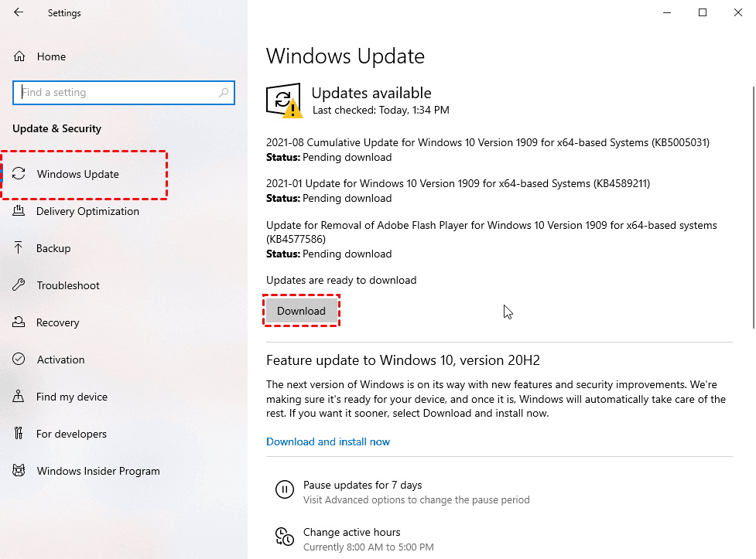Open Download and install now link
Image resolution: width=756 pixels, height=559 pixels.
[327, 441]
